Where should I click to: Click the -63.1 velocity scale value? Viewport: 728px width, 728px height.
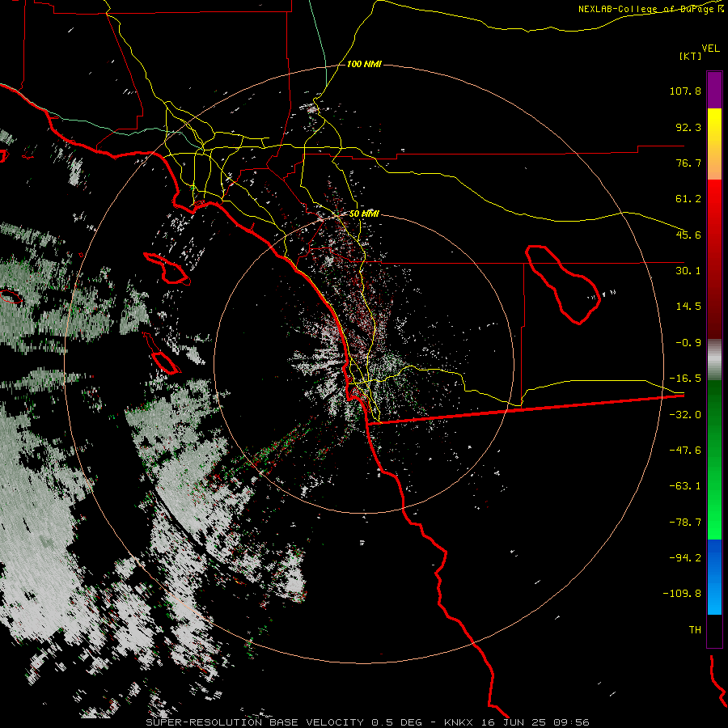click(x=685, y=486)
